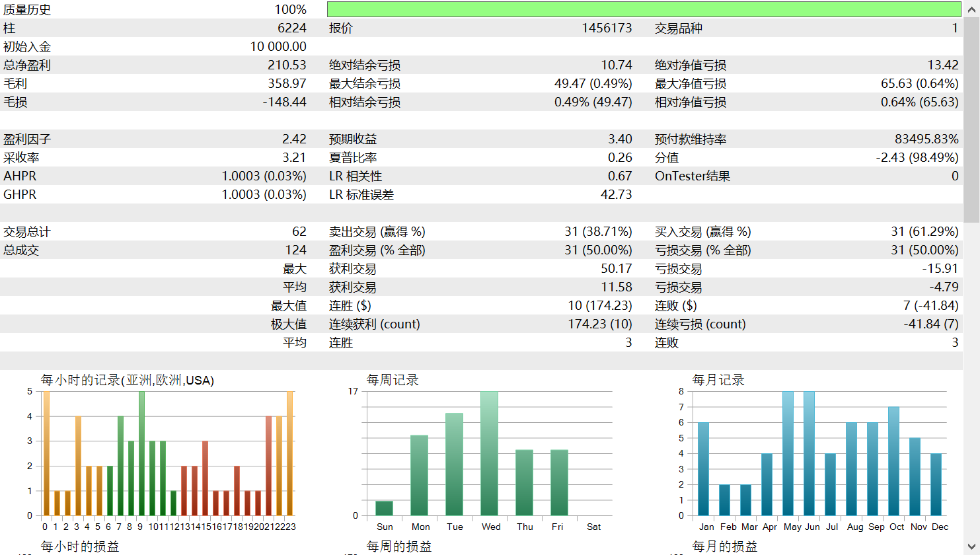Select the 交易总计 value 62
The height and width of the screenshot is (555, 980).
point(302,231)
